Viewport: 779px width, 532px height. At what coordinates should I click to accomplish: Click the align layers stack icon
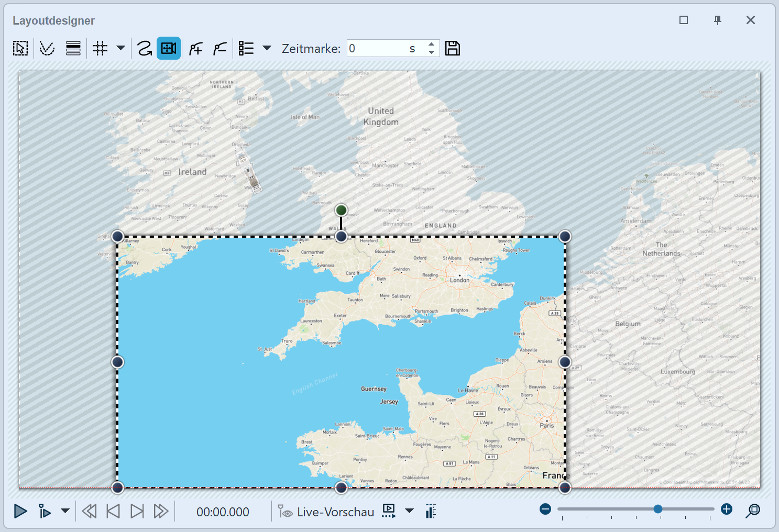click(73, 49)
